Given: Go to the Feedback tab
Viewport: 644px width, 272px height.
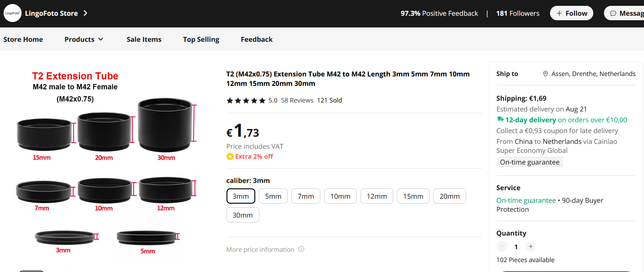Looking at the screenshot, I should [257, 39].
